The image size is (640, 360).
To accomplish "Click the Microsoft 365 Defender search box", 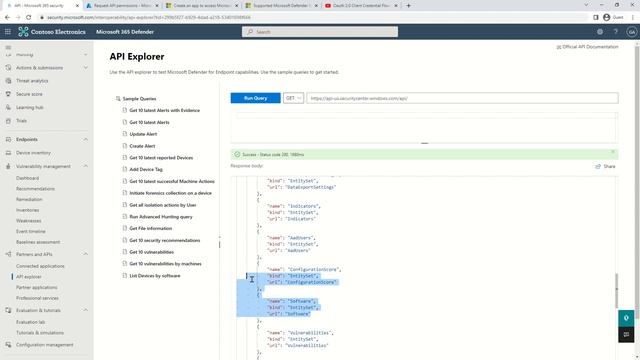I will (320, 32).
